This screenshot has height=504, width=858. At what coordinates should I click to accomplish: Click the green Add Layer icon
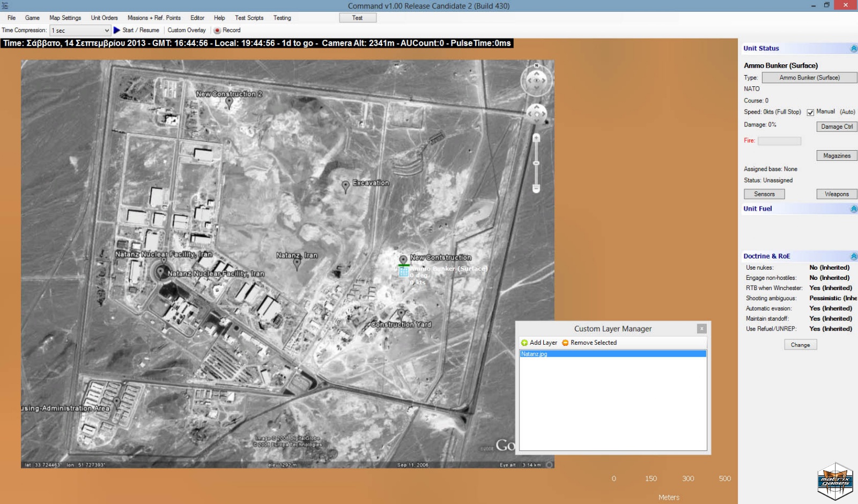(x=524, y=343)
